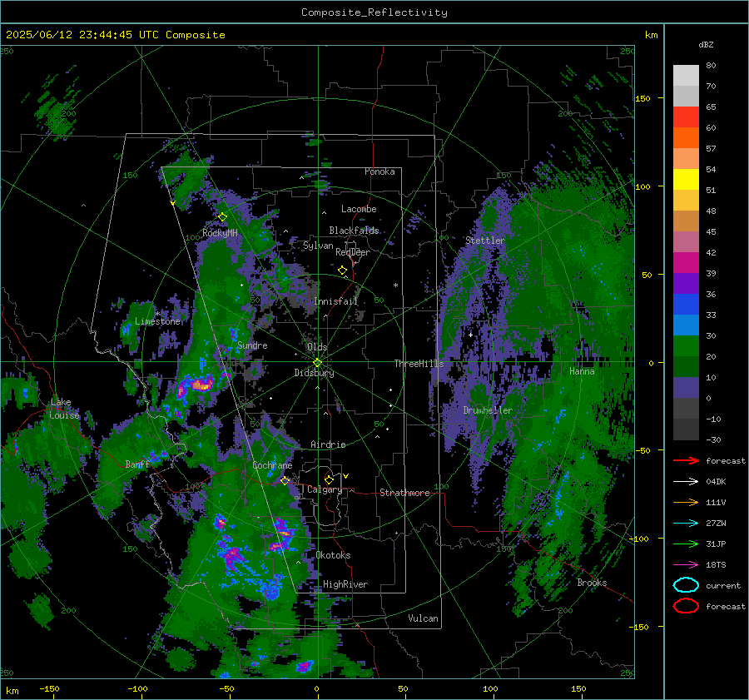The width and height of the screenshot is (749, 700).
Task: Pick the bright red 65 dBZ swatch
Action: click(686, 117)
